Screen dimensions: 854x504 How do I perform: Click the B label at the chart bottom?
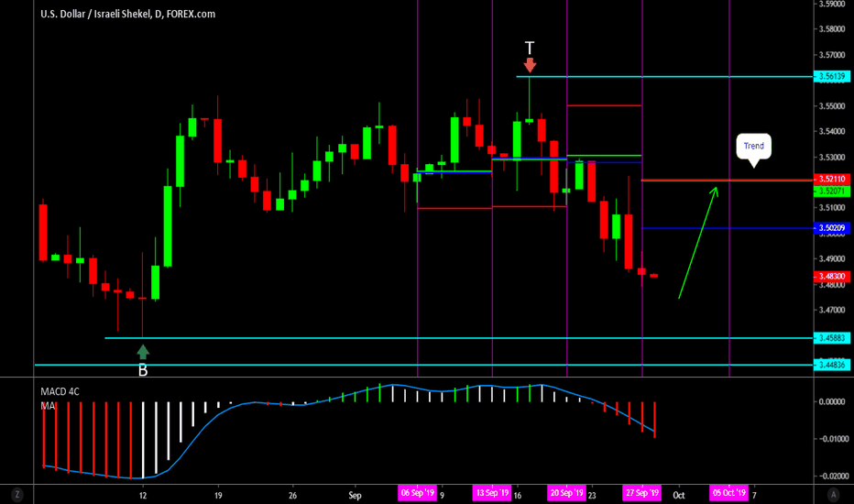tap(143, 370)
